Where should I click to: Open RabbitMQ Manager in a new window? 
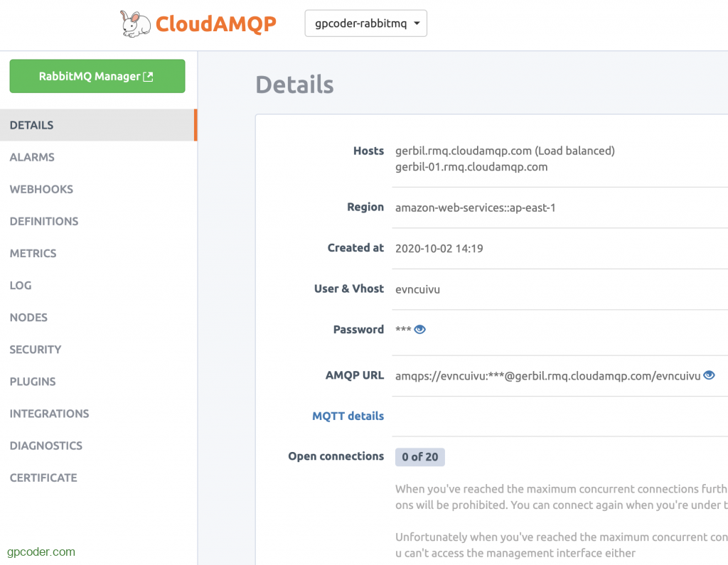pos(97,77)
